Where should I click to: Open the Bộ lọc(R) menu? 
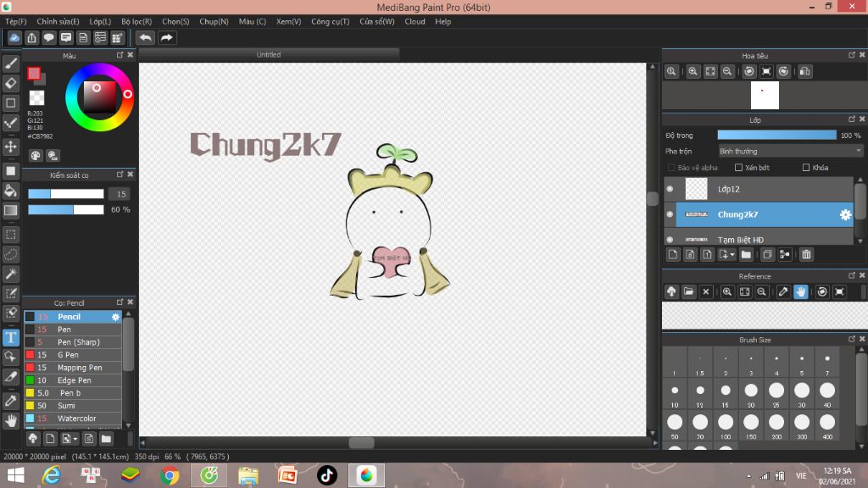136,21
